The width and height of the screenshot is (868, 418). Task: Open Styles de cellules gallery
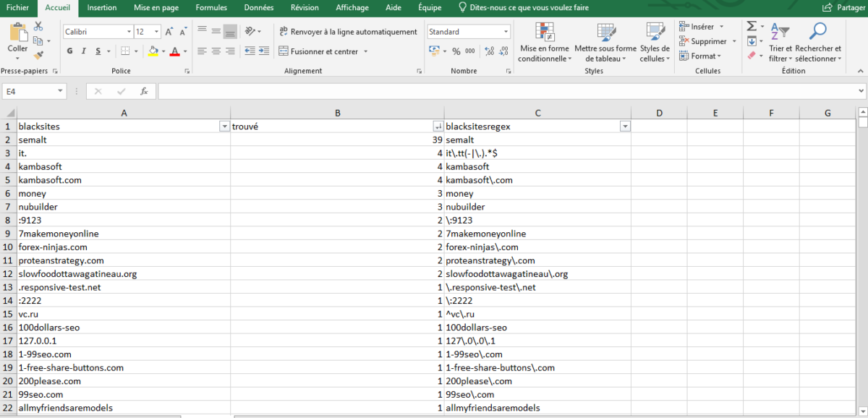pos(655,42)
